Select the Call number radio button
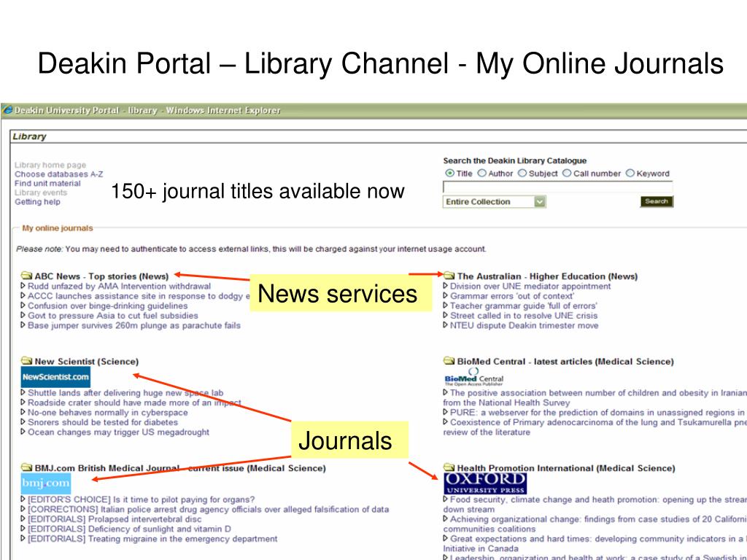This screenshot has width=747, height=560. pos(566,174)
